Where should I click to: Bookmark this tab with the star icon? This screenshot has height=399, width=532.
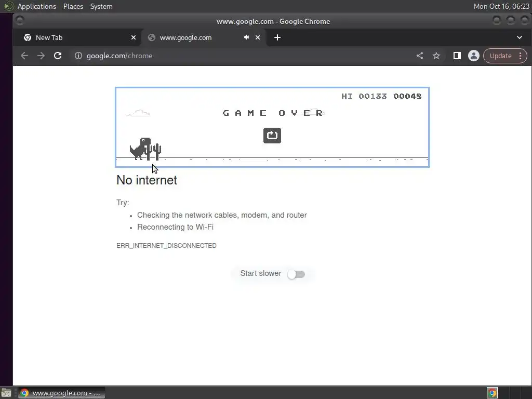436,56
